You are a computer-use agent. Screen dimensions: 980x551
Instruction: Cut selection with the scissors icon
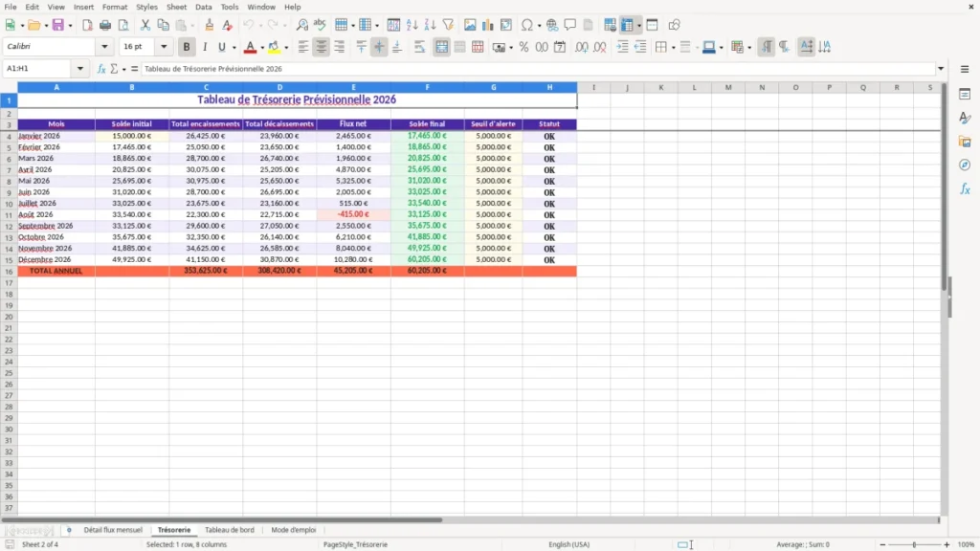pos(145,25)
